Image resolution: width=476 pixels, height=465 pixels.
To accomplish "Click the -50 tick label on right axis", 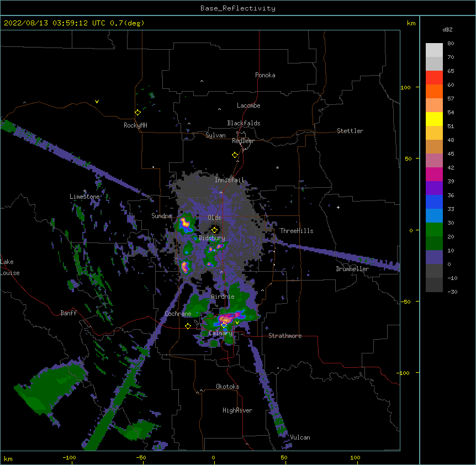I will [405, 302].
